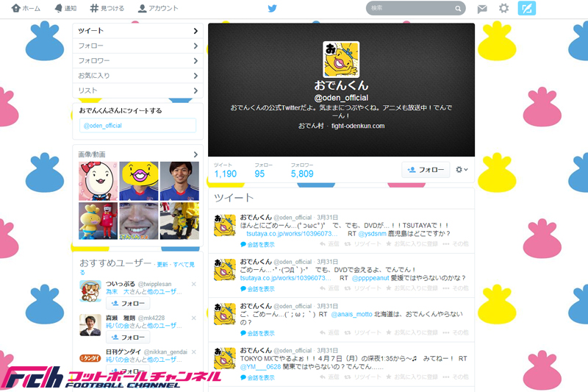Expand 会話を表示 on the first tweet

tap(257, 244)
